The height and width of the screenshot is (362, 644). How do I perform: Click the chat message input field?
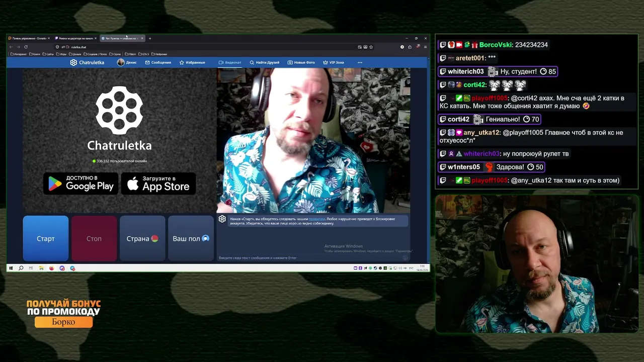click(309, 258)
